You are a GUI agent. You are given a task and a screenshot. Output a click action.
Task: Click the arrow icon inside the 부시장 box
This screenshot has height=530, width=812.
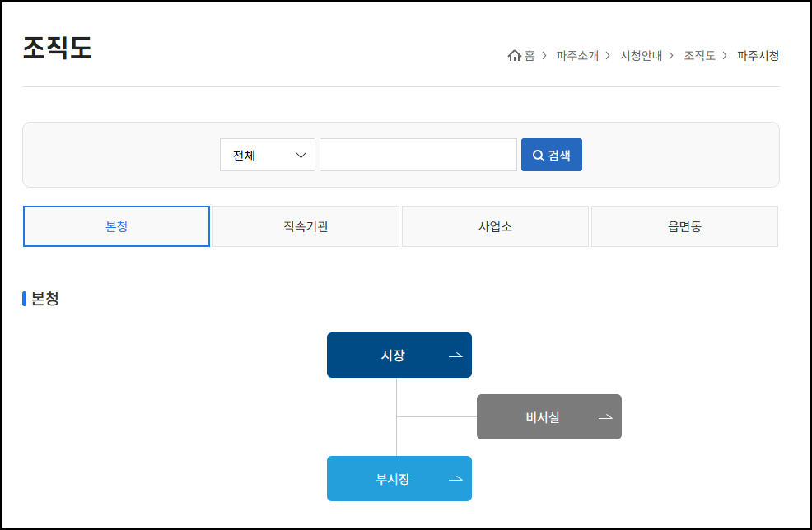455,478
